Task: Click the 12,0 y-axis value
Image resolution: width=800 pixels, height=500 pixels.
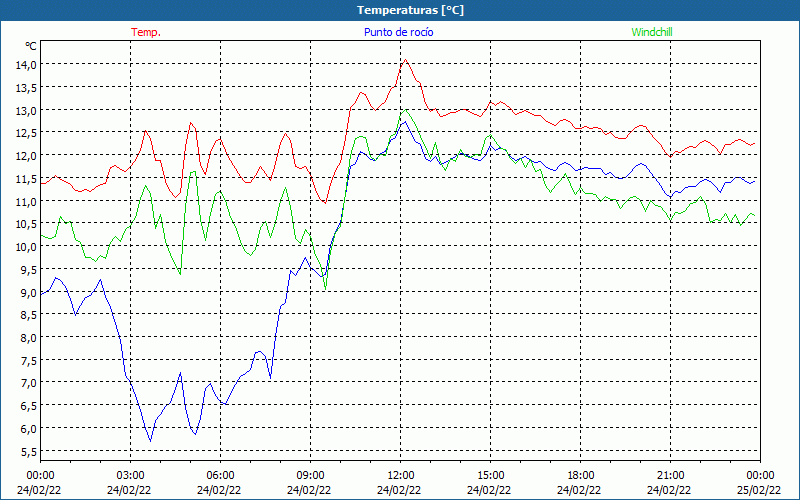Action: tap(26, 156)
